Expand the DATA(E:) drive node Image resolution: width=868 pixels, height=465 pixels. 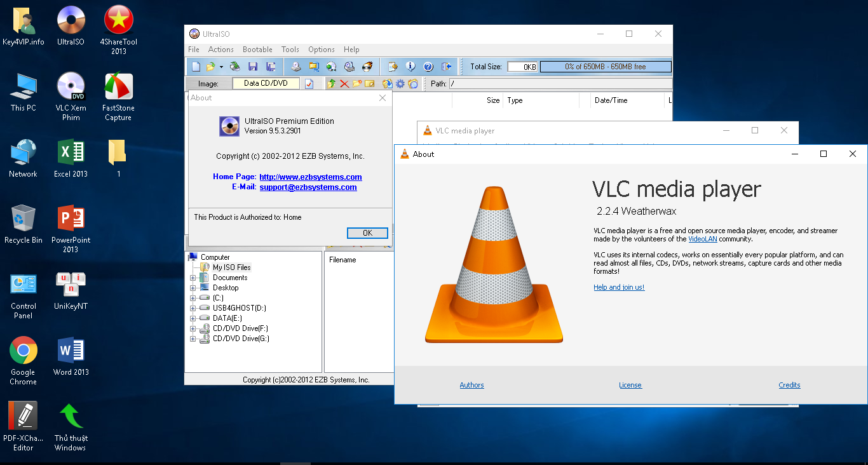[x=193, y=318]
